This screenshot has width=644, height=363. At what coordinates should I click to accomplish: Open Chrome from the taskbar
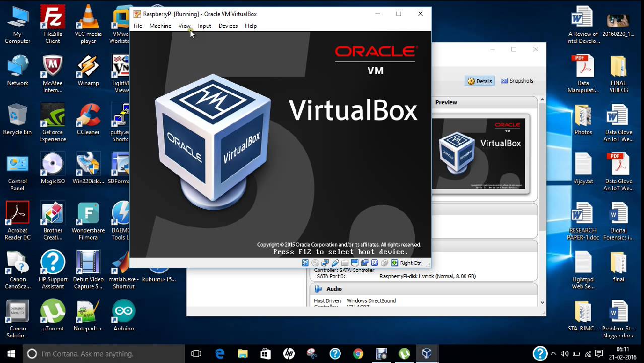[x=358, y=354]
